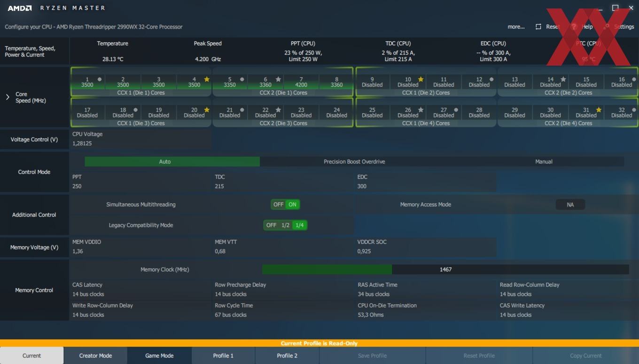This screenshot has width=639, height=364.
Task: Click the MEM VDDIO value field
Action: (x=141, y=251)
